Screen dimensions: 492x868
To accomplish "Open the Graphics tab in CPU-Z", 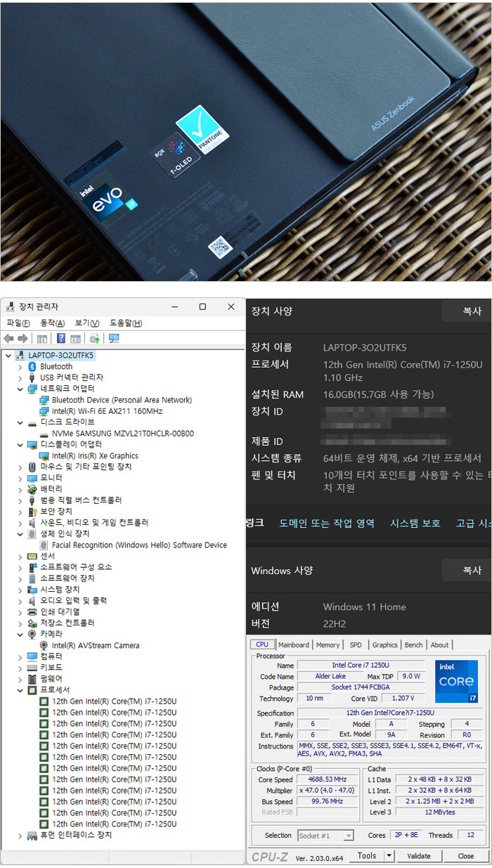I will tap(384, 644).
